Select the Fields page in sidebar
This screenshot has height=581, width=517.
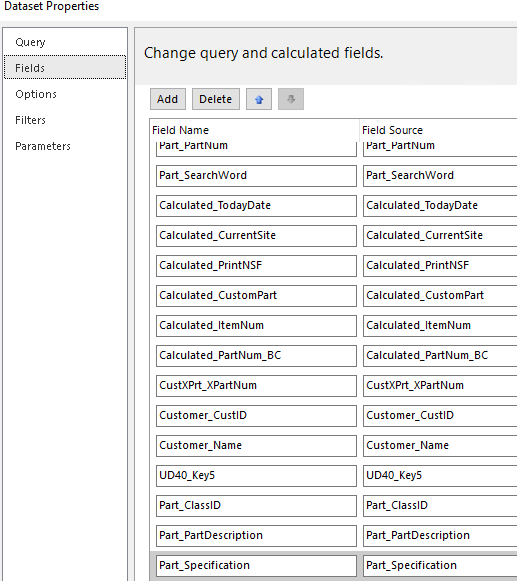click(65, 67)
